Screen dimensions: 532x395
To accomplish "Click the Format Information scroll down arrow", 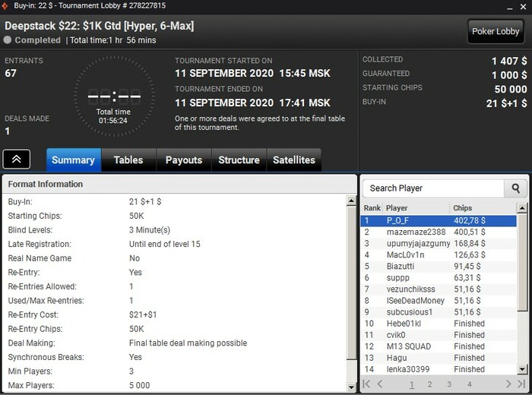I will [351, 387].
